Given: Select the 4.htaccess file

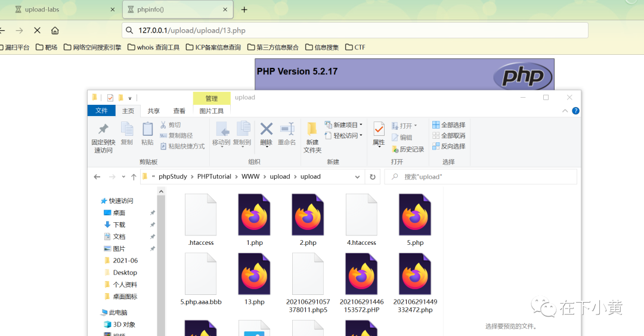Looking at the screenshot, I should 361,220.
